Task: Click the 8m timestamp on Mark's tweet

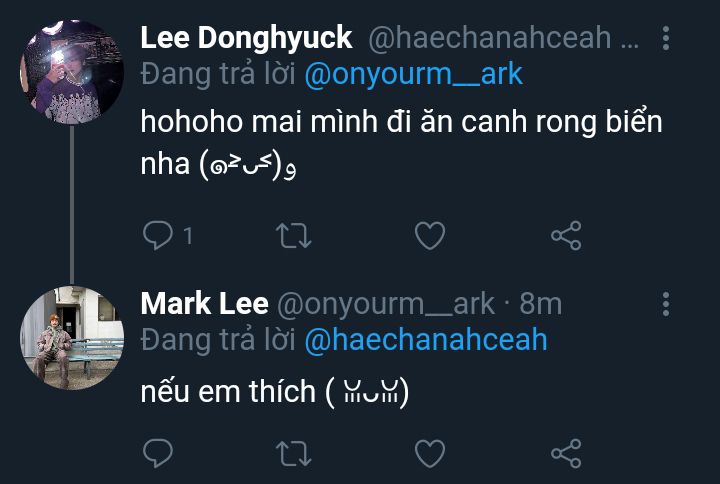Action: pos(541,304)
